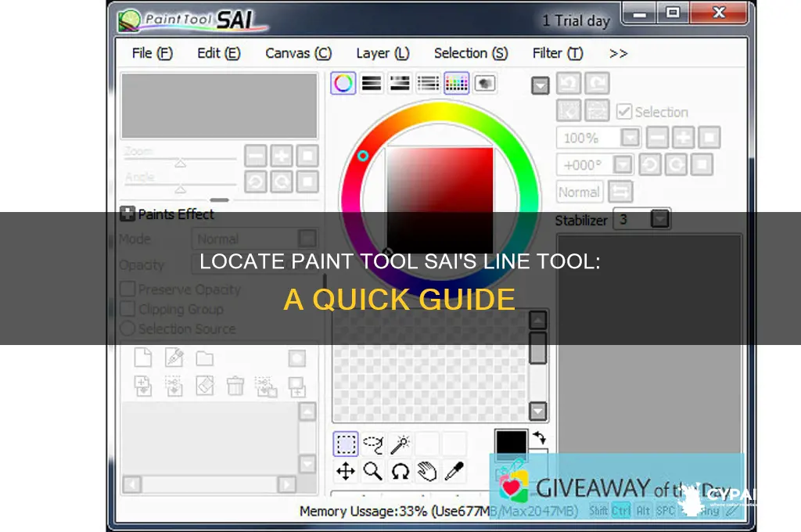Click the layer mask button
Screen dimensions: 801x532
point(296,358)
